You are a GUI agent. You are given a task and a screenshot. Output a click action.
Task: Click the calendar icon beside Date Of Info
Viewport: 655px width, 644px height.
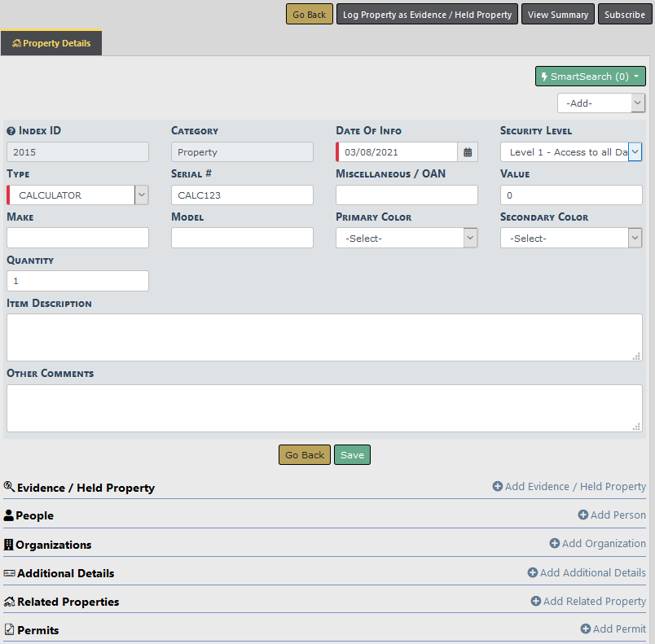tap(468, 152)
